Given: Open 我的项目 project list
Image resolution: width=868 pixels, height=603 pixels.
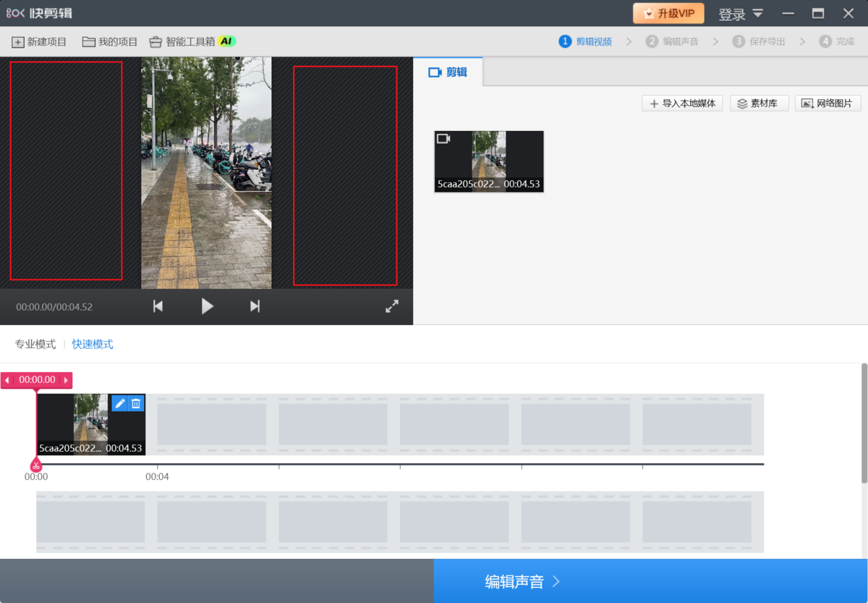Looking at the screenshot, I should [109, 42].
